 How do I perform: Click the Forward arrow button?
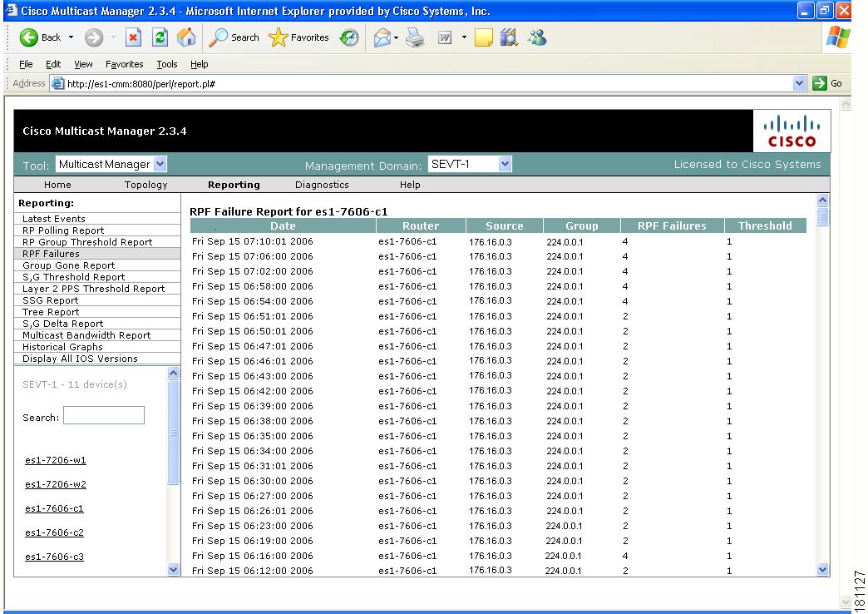point(94,37)
